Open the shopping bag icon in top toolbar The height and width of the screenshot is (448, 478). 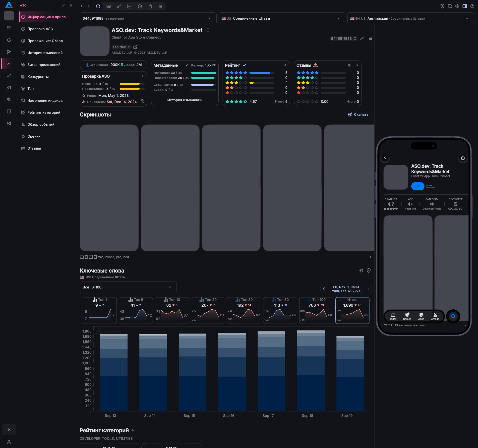[150, 6]
